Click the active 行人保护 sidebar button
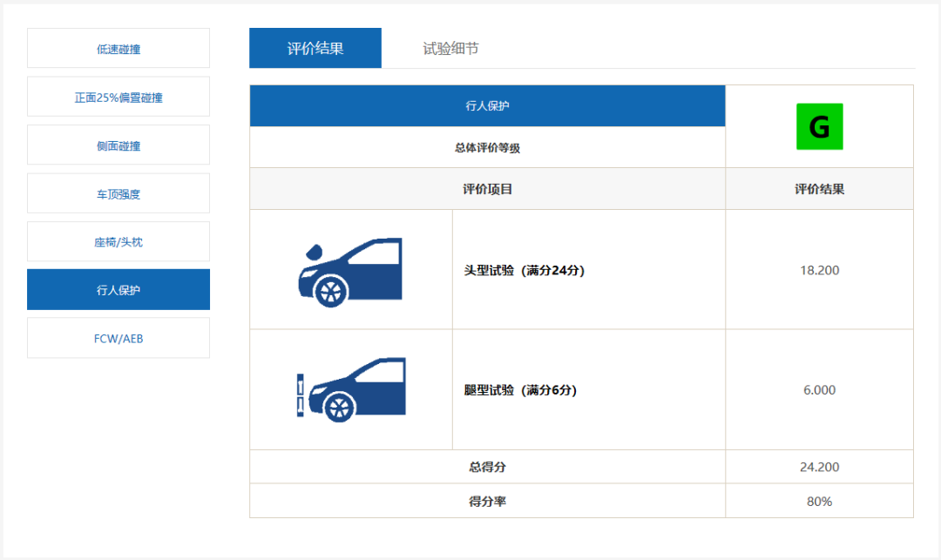Screen dimensions: 941x560 [x=118, y=290]
